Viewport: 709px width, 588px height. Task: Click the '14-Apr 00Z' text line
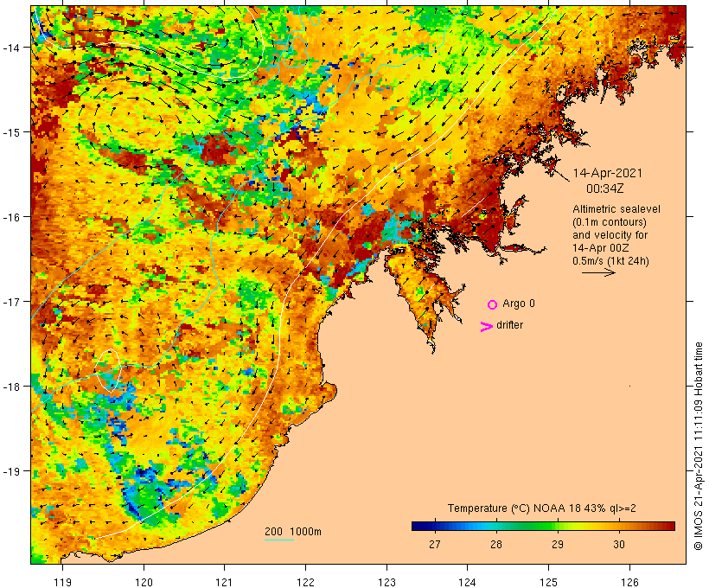(600, 248)
